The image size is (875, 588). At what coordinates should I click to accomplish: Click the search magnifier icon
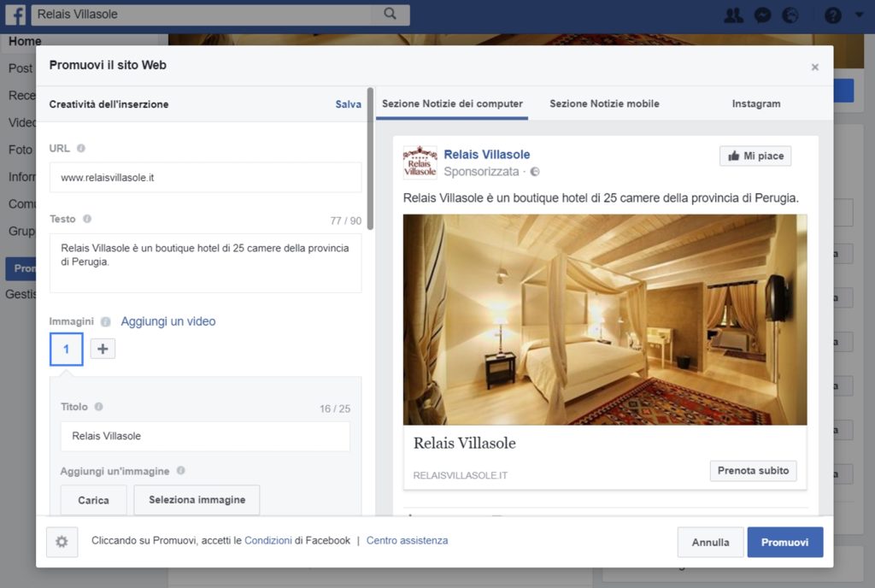pos(391,14)
